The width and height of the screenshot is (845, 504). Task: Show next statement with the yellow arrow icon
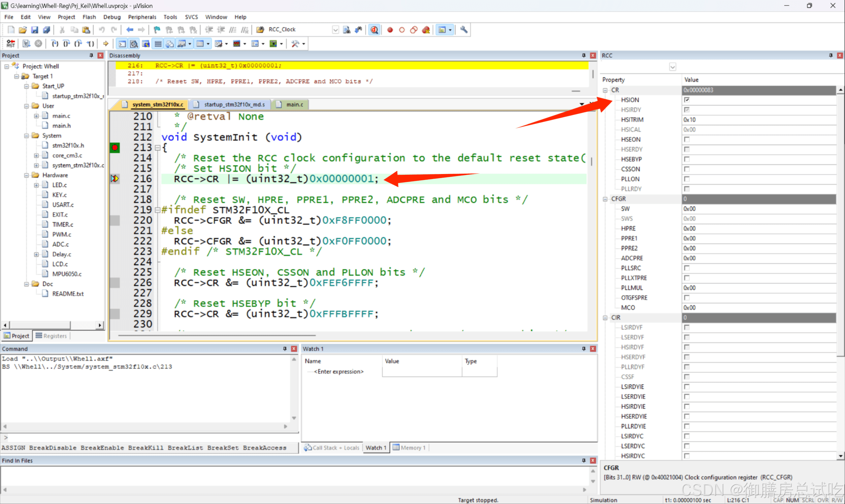(x=106, y=44)
